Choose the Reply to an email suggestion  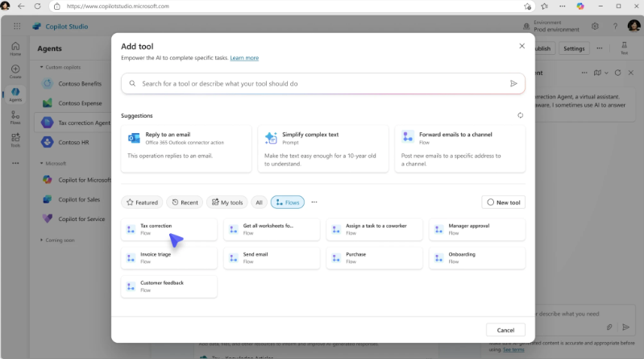tap(186, 149)
